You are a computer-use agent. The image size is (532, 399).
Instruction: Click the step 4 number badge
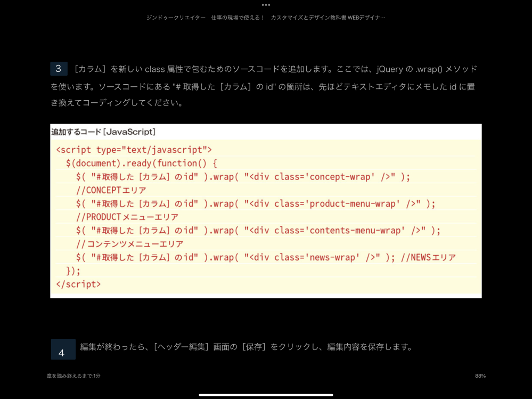tap(62, 350)
